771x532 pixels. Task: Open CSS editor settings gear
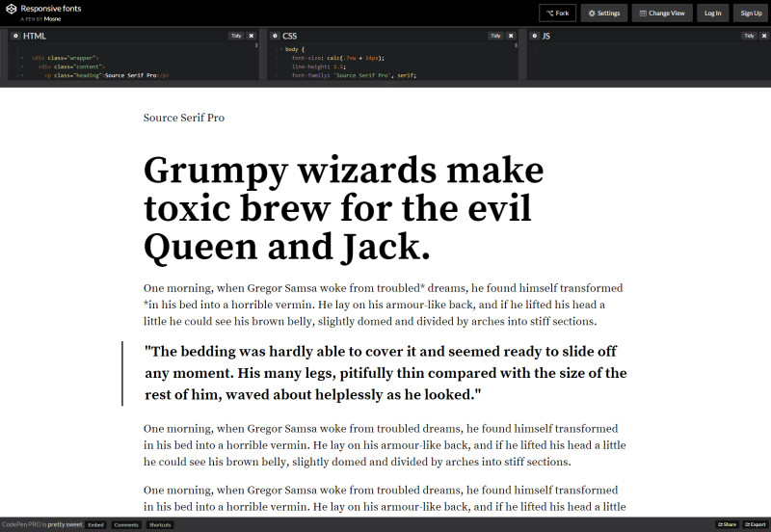click(x=275, y=36)
